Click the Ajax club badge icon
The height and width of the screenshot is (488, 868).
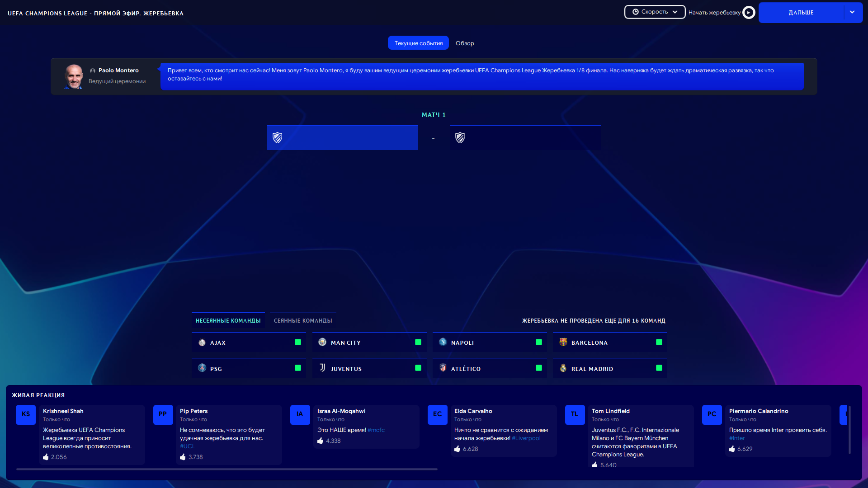[202, 343]
